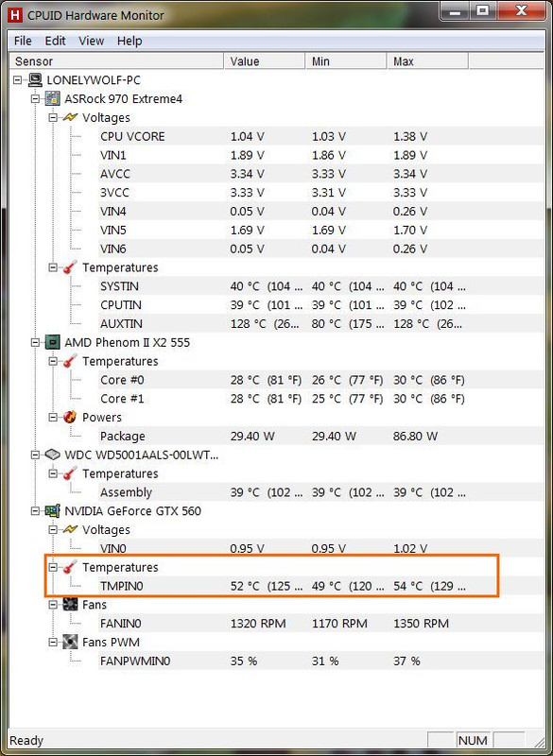The image size is (553, 756).
Task: Maximize the CPUID Hardware Monitor window
Action: click(x=483, y=11)
